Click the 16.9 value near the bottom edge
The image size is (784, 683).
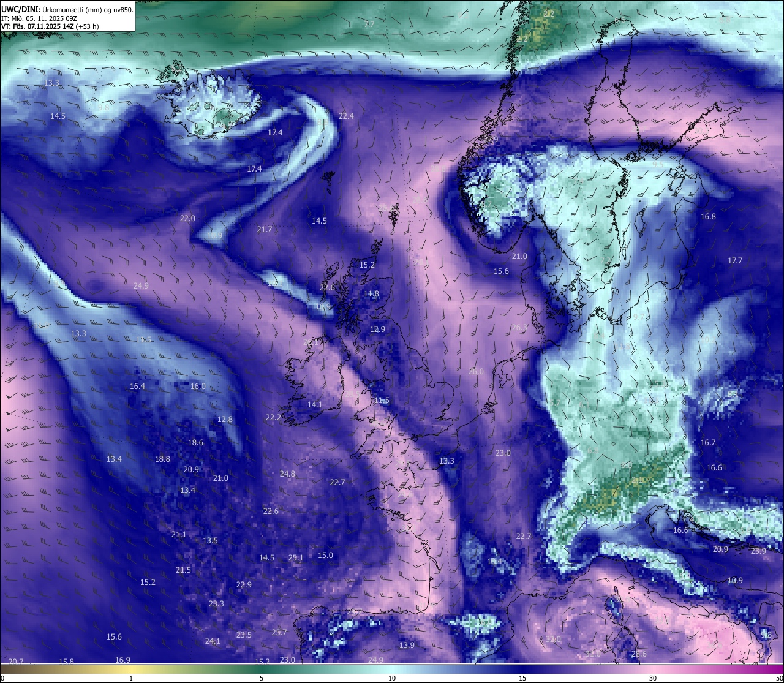(x=123, y=660)
